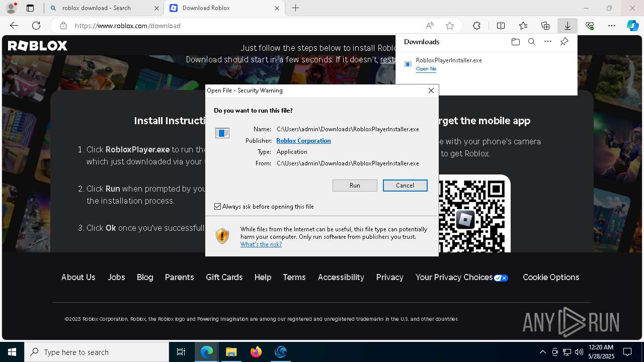Toggle Split screen icon
Screen dimensions: 644x362
[x=501, y=26]
